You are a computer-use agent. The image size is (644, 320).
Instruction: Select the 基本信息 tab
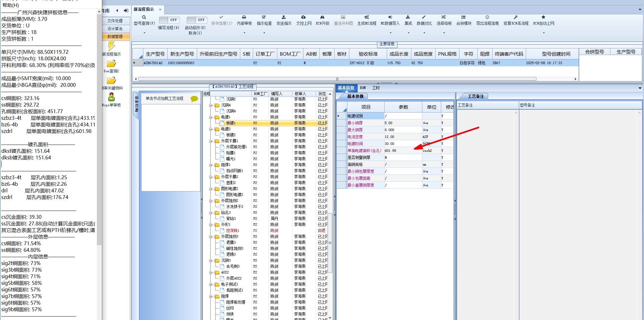click(x=346, y=88)
